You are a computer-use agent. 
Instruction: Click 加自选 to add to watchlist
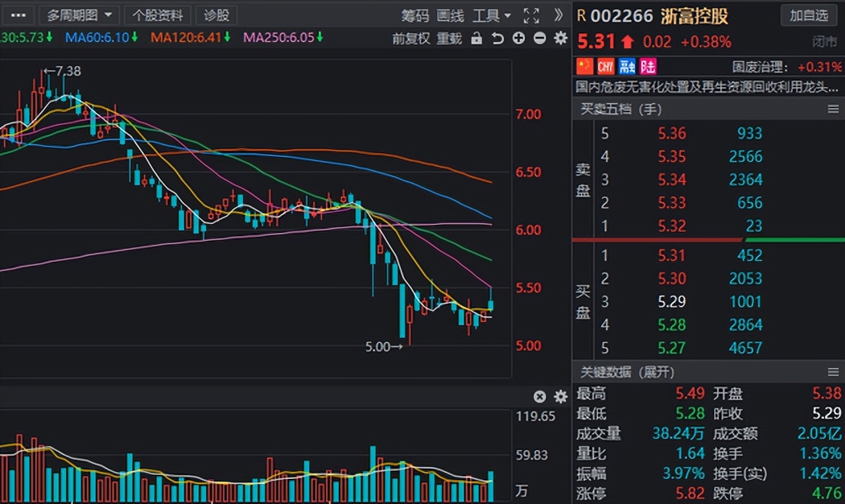[809, 15]
